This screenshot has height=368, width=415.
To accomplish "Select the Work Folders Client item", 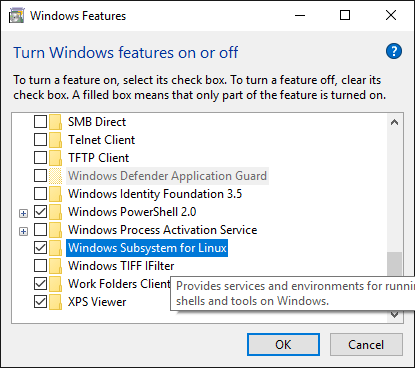I will (x=119, y=284).
